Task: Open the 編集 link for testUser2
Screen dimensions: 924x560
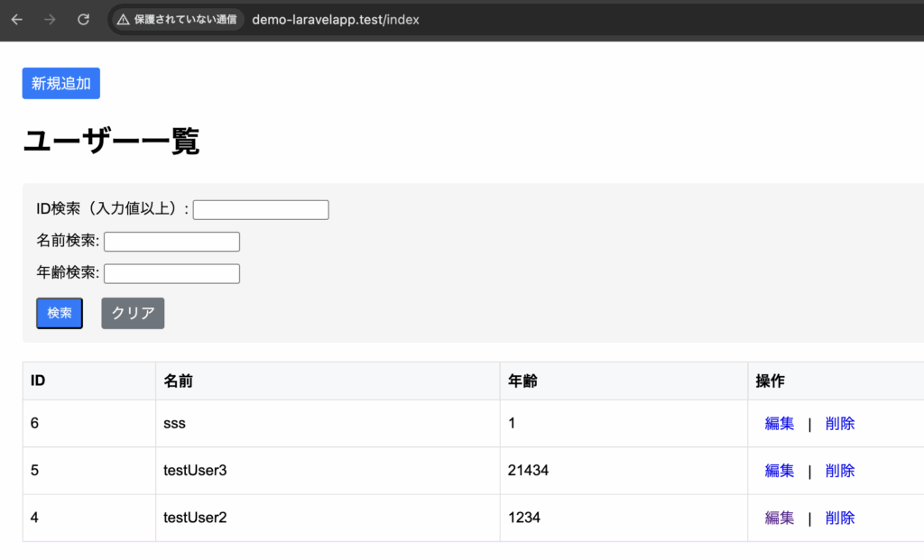Action: (780, 518)
